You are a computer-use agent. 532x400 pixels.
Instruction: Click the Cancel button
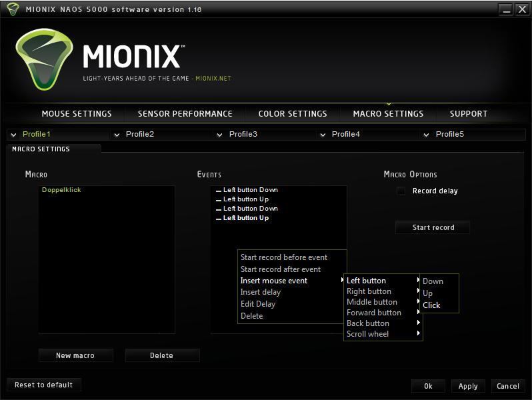[508, 386]
